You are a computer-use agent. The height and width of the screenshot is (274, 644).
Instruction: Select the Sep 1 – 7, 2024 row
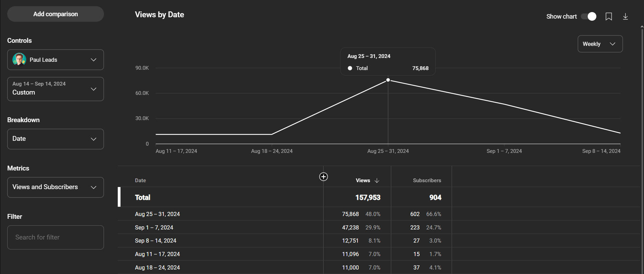click(x=154, y=227)
